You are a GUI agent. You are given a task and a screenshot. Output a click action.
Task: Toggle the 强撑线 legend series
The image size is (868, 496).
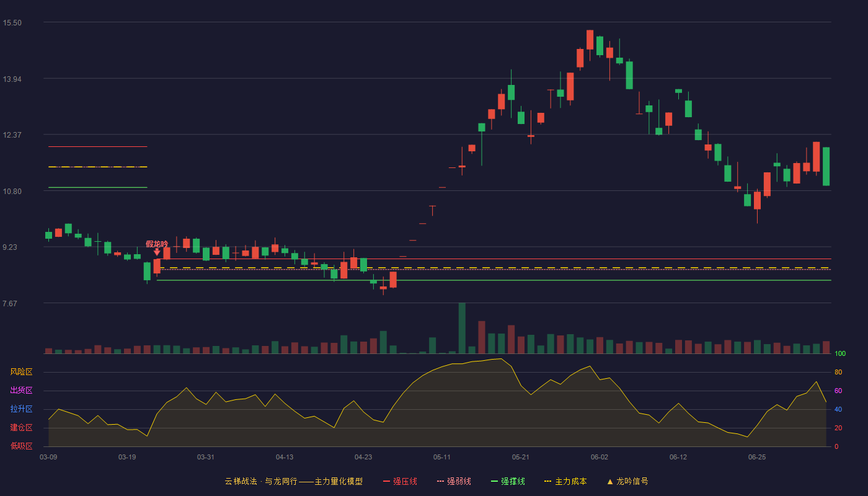click(508, 481)
